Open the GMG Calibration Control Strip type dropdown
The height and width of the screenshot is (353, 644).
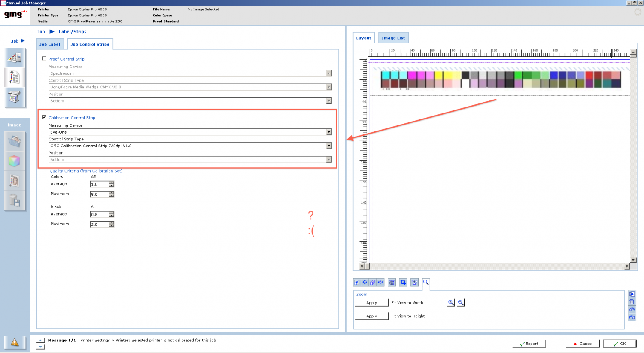point(329,146)
